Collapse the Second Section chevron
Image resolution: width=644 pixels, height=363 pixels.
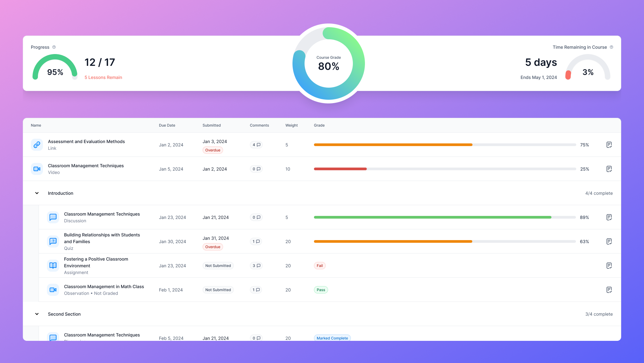37,314
